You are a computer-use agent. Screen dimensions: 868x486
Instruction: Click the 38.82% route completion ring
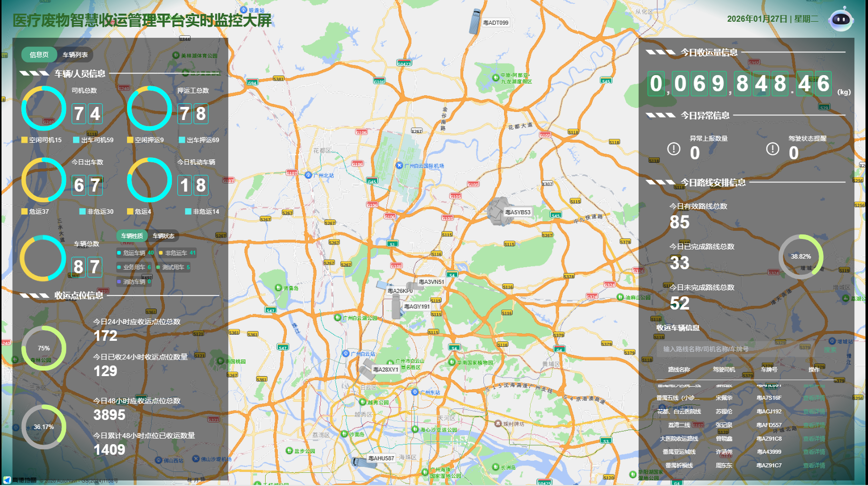(x=801, y=257)
